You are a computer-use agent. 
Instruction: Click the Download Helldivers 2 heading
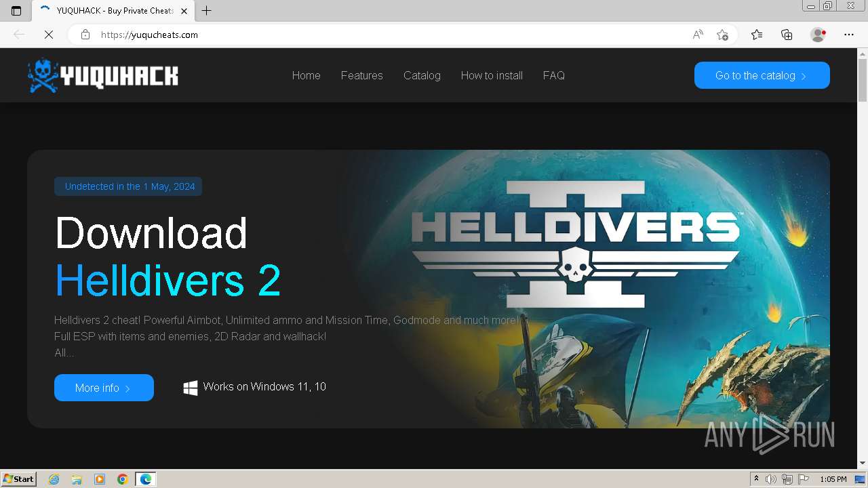[x=167, y=256]
